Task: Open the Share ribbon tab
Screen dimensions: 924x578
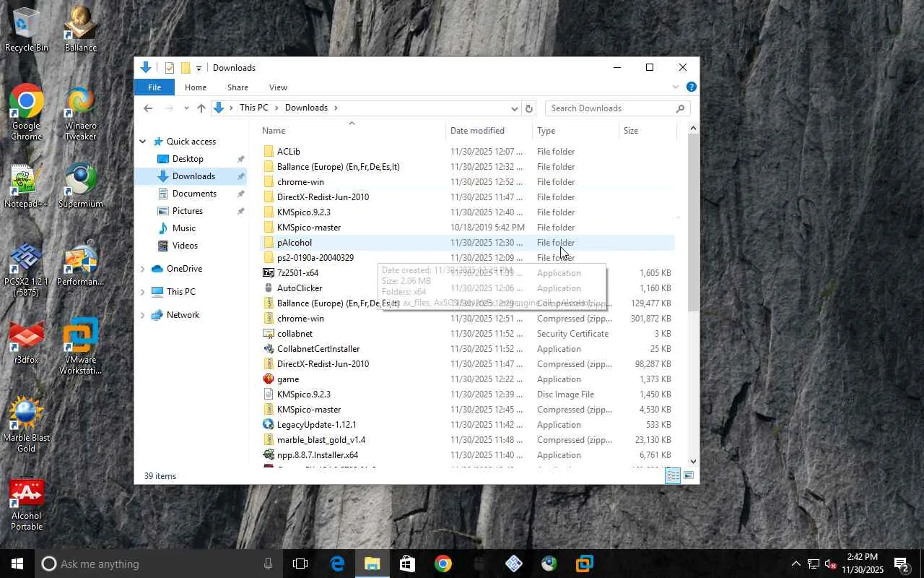Action: 237,87
